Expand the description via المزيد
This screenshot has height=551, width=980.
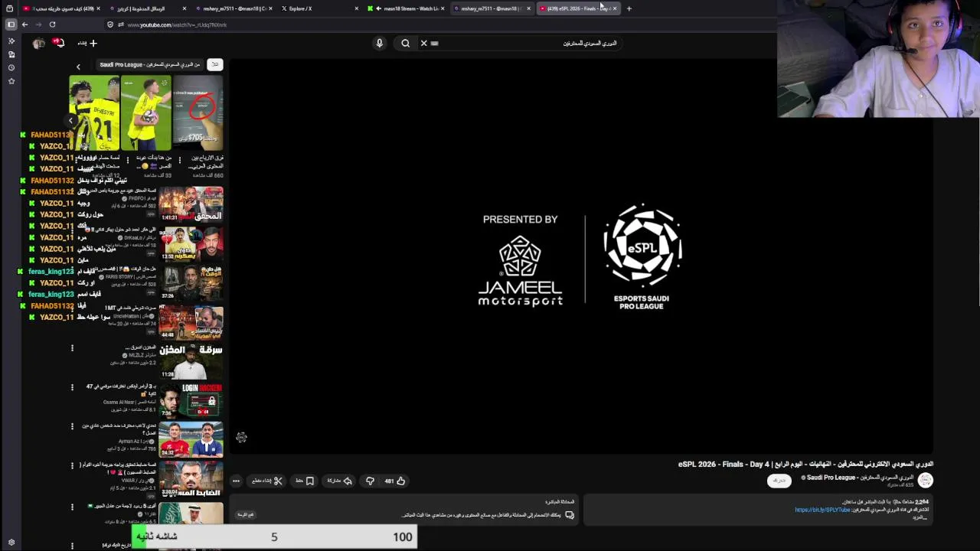pos(920,517)
